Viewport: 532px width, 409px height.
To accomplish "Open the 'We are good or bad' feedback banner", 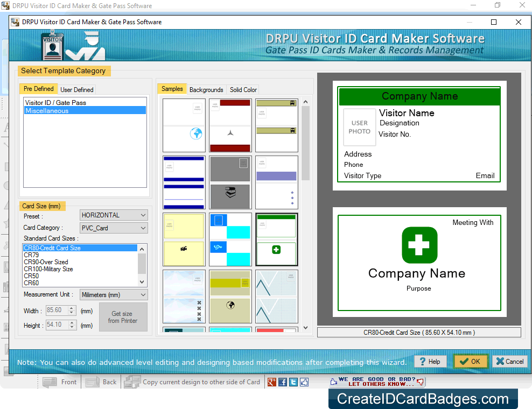I will point(377,382).
